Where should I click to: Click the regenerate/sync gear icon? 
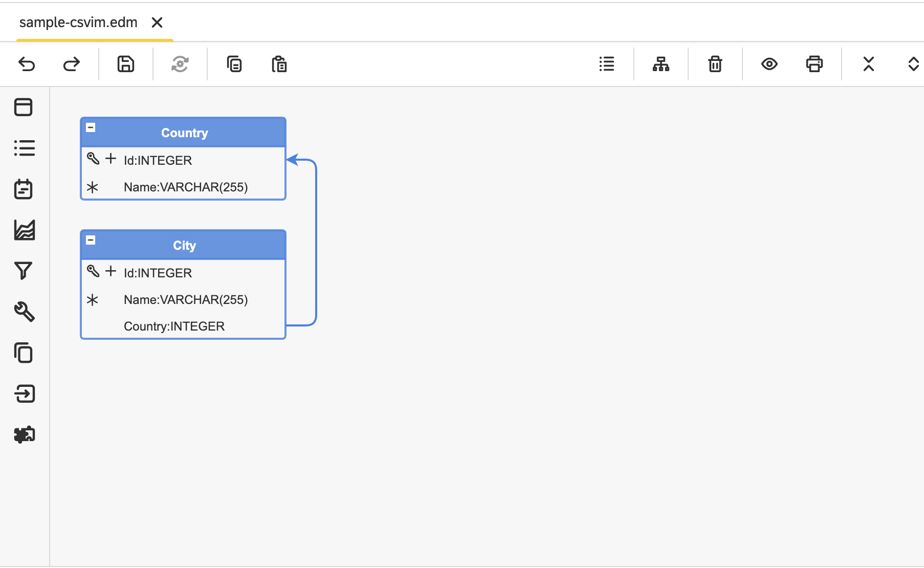[x=180, y=64]
